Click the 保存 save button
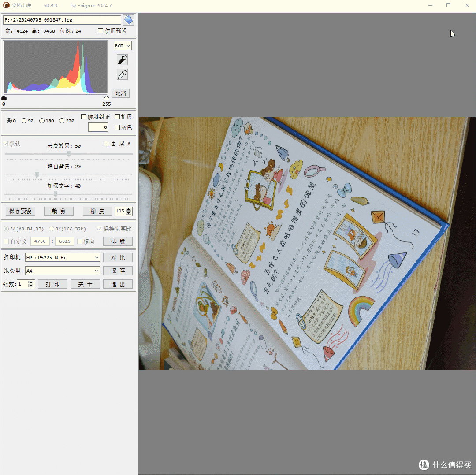Image resolution: width=476 pixels, height=475 pixels. [118, 271]
